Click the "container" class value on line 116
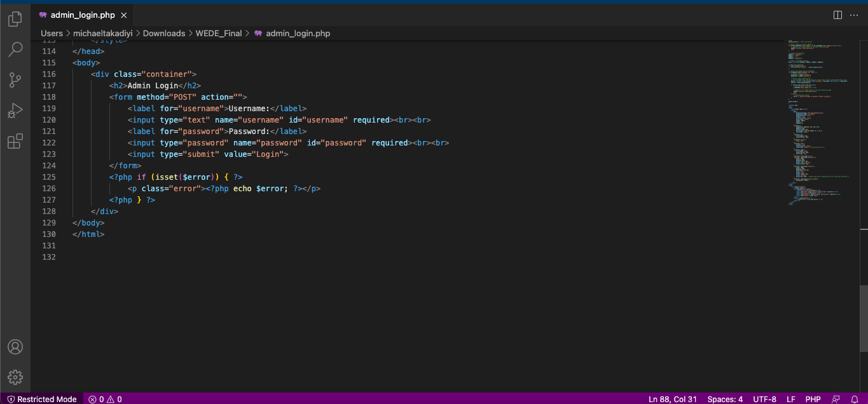The height and width of the screenshot is (404, 868). pos(169,74)
